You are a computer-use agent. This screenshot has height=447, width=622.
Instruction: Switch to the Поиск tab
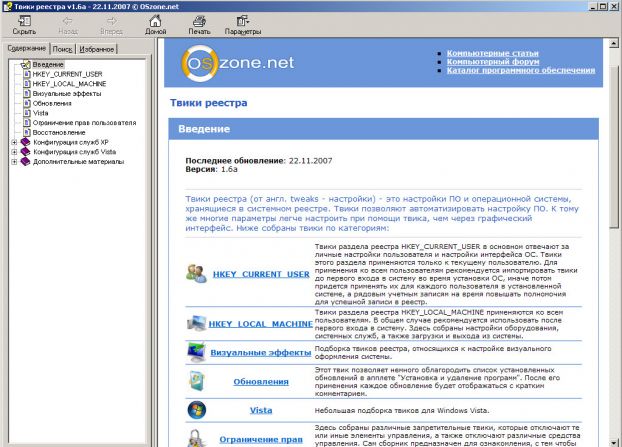coord(62,48)
